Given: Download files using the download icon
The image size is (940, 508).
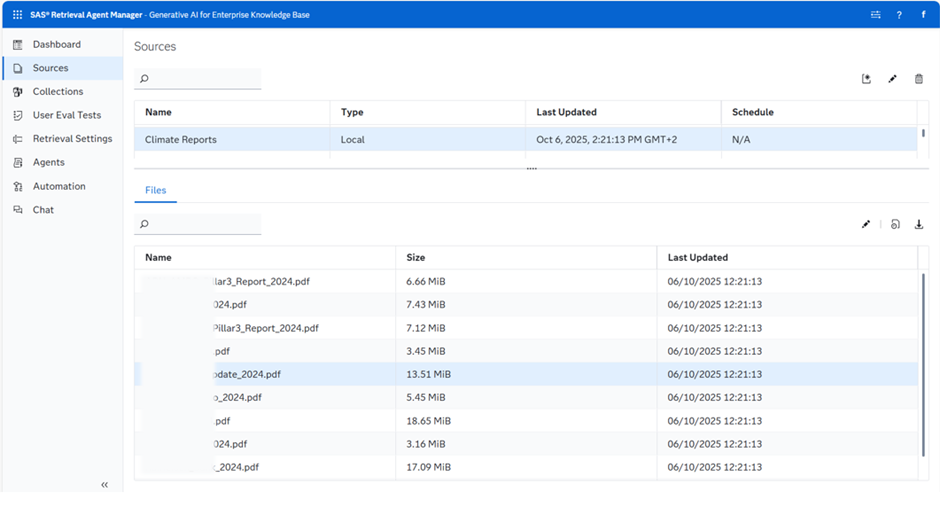Looking at the screenshot, I should [919, 225].
